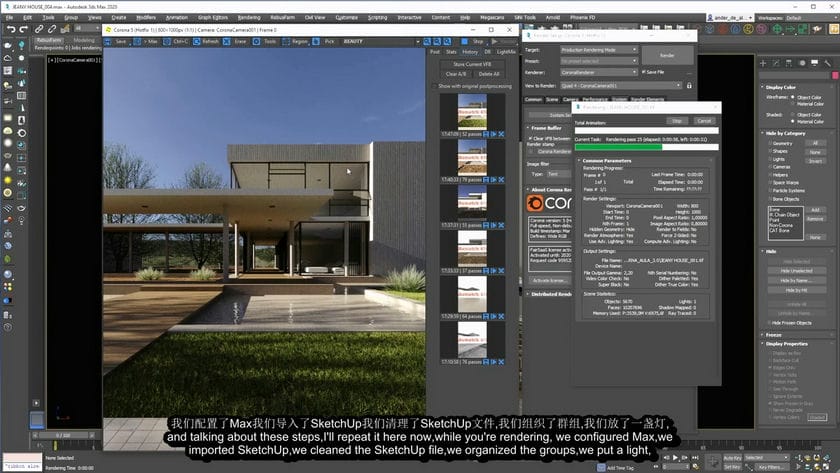
Task: Switch to the LightMix tab in VFB
Action: 506,52
